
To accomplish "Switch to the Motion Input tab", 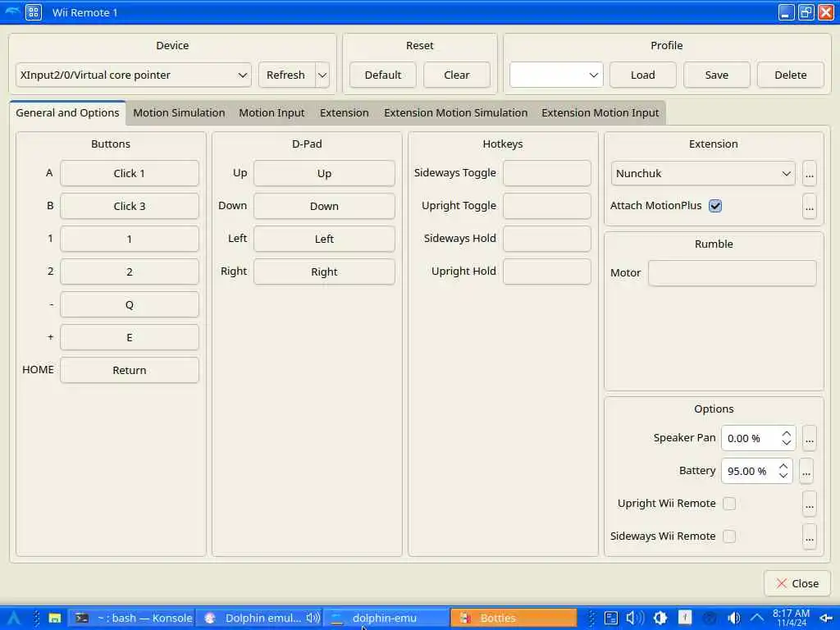I will point(272,113).
